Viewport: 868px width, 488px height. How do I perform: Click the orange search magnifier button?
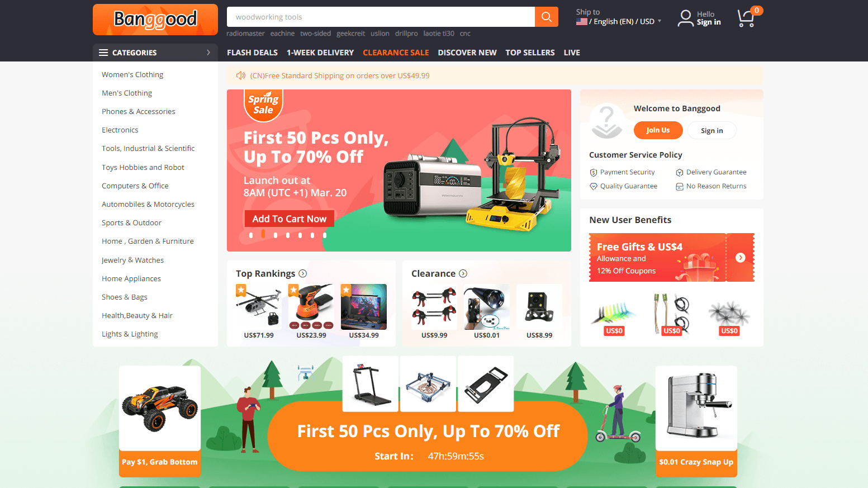(547, 17)
